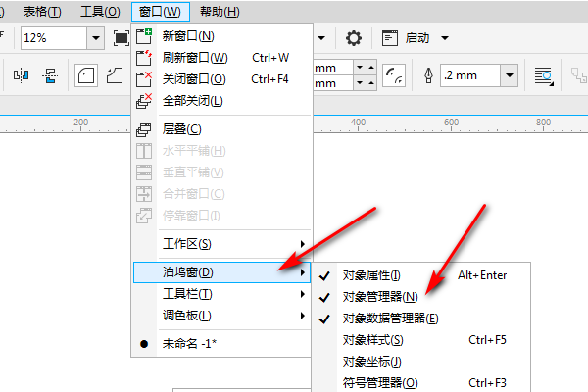Increase the lower mm value with up arrow
Image resolution: width=588 pixels, height=392 pixels.
pos(371,82)
